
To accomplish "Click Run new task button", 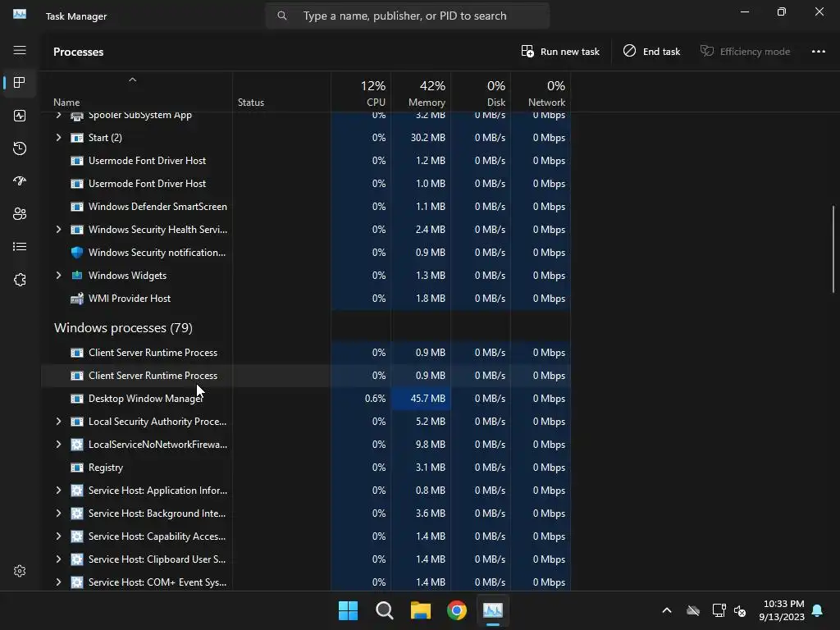I will [560, 52].
